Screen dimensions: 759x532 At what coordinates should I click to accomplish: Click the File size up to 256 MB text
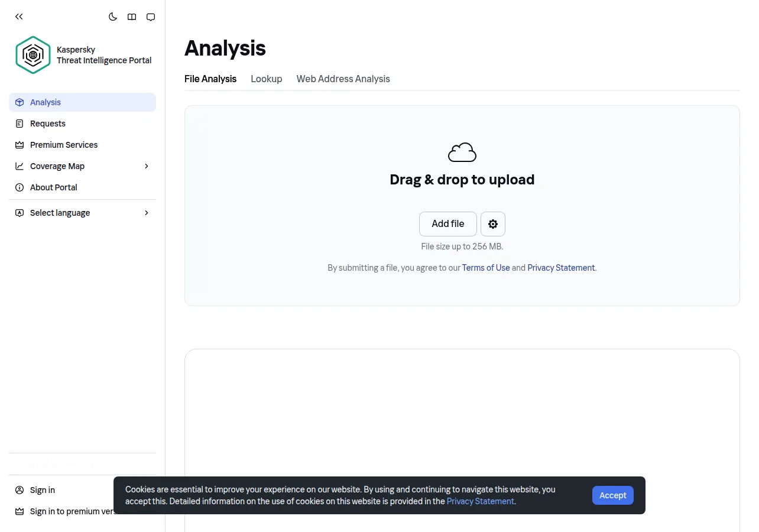462,246
